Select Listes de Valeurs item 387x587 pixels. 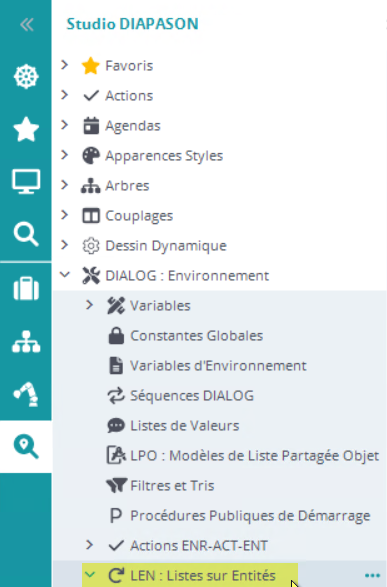click(x=185, y=426)
